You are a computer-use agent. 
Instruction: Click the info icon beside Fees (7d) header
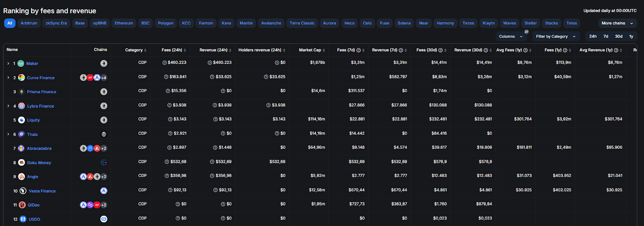click(358, 50)
